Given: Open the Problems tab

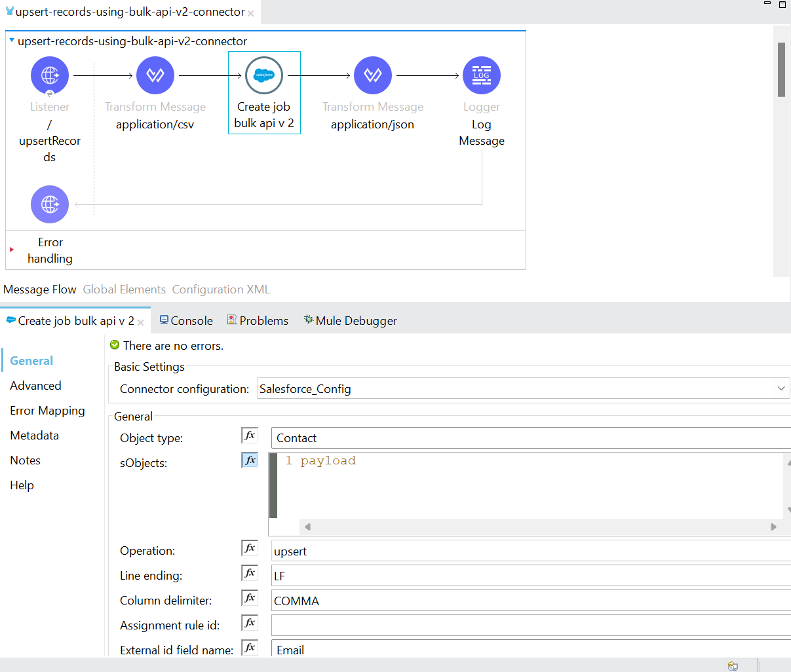Looking at the screenshot, I should tap(258, 320).
